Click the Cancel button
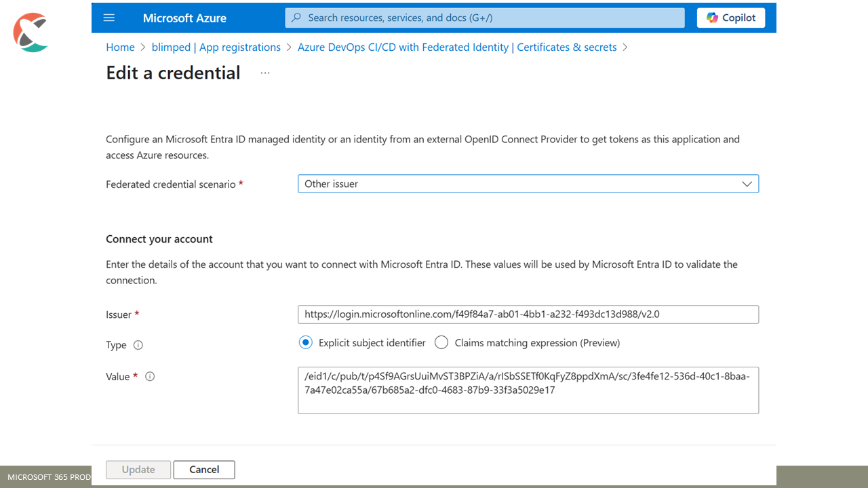Viewport: 868px width, 488px height. (204, 470)
